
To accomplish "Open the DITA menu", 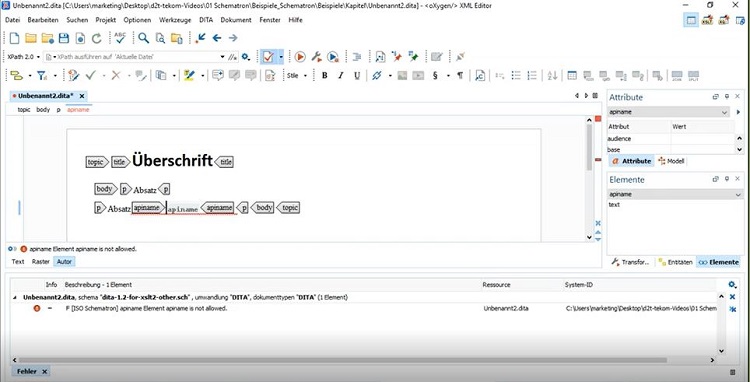I will (x=206, y=20).
